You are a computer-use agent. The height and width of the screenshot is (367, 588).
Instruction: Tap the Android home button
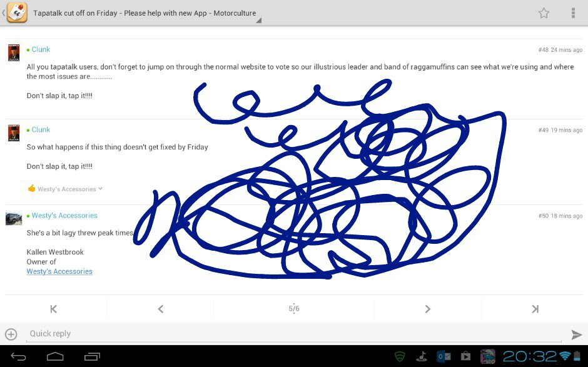coord(55,356)
